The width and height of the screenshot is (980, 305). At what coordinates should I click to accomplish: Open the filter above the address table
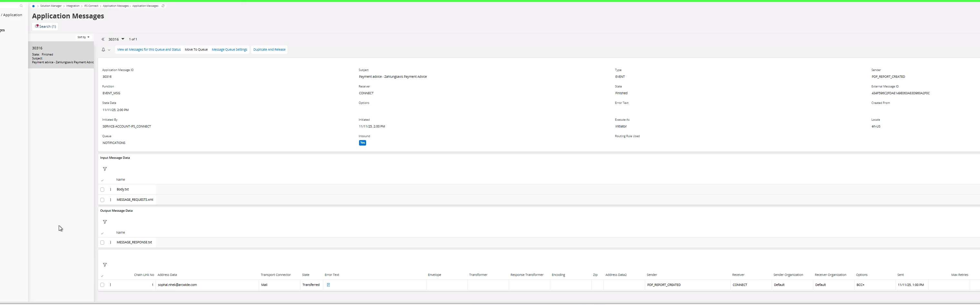pyautogui.click(x=105, y=265)
